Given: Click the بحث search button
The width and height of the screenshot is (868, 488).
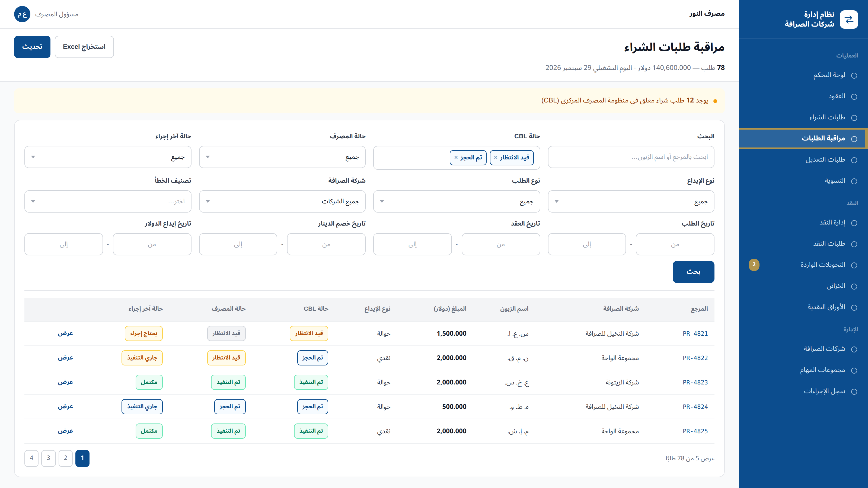Looking at the screenshot, I should tap(693, 272).
